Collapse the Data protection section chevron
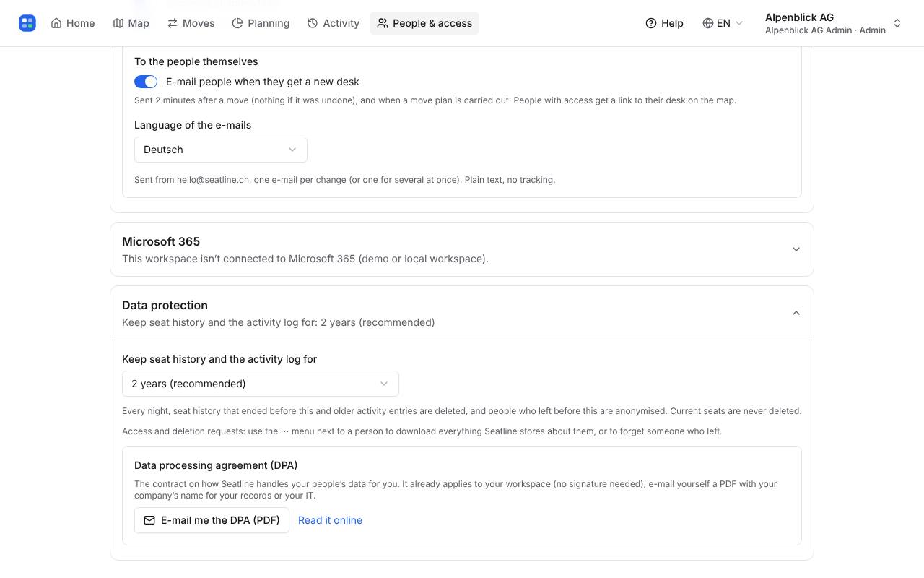The image size is (924, 578). tap(796, 313)
